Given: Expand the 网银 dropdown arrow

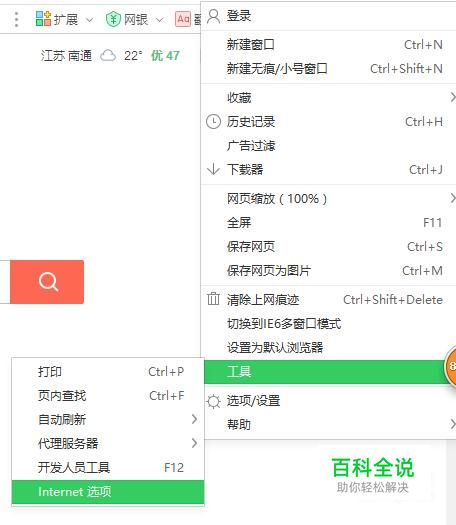Looking at the screenshot, I should [160, 20].
